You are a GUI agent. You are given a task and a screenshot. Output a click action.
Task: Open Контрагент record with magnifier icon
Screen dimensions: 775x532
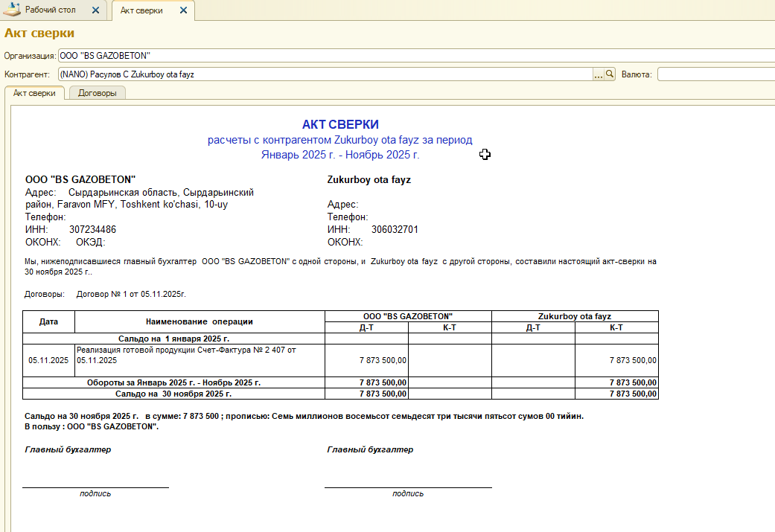click(610, 74)
